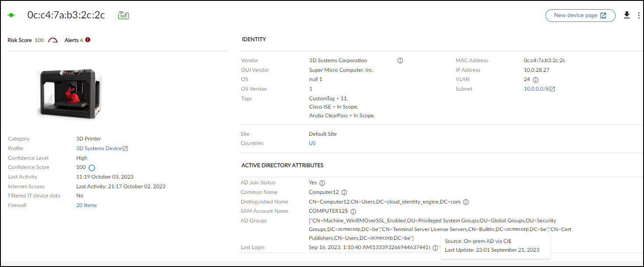Screen dimensions: 644x267
Task: Click the red Alerts warning icon
Action: click(x=88, y=40)
